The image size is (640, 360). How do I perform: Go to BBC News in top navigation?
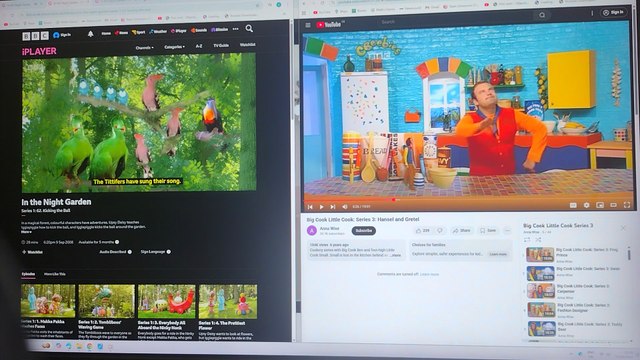pyautogui.click(x=121, y=32)
